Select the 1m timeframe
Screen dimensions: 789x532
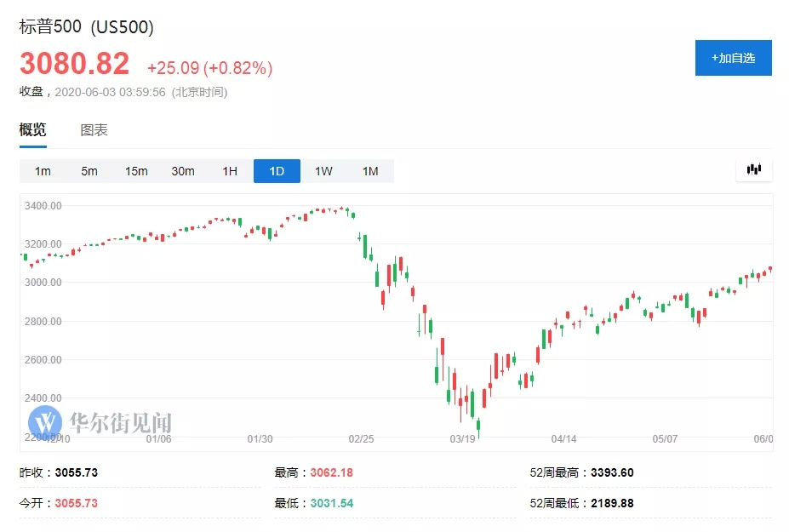point(43,171)
